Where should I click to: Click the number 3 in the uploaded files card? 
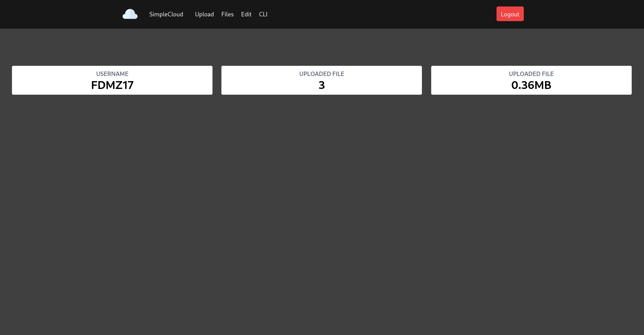tap(321, 85)
